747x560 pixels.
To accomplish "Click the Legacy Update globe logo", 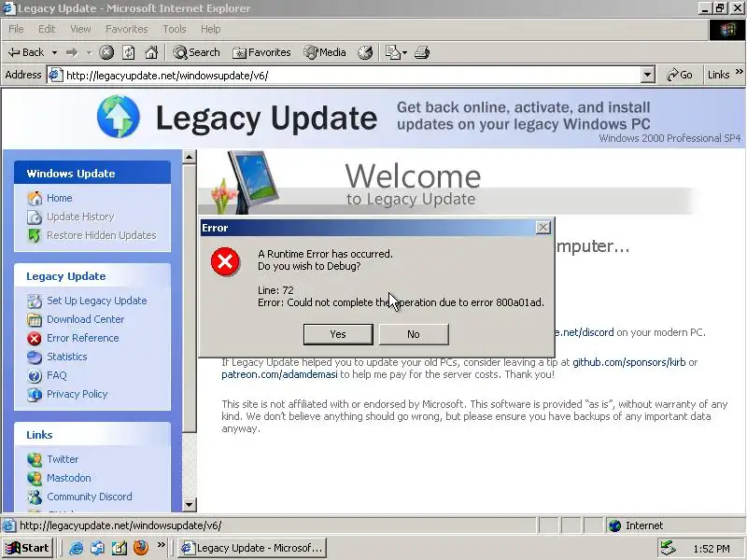I will [119, 116].
